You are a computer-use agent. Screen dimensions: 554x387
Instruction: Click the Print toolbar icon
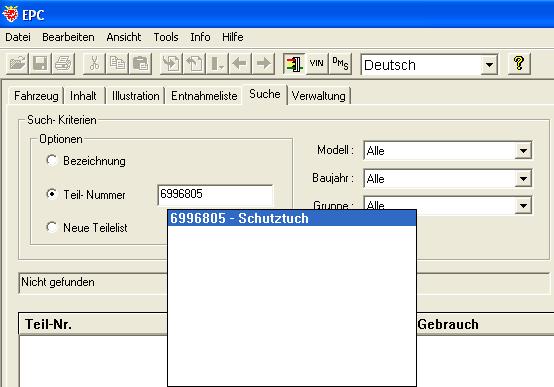point(63,64)
